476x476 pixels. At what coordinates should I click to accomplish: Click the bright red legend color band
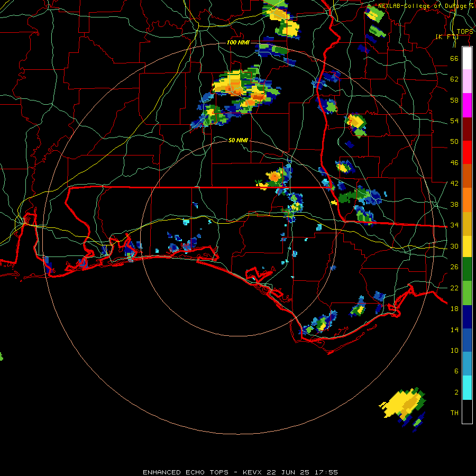pyautogui.click(x=467, y=152)
